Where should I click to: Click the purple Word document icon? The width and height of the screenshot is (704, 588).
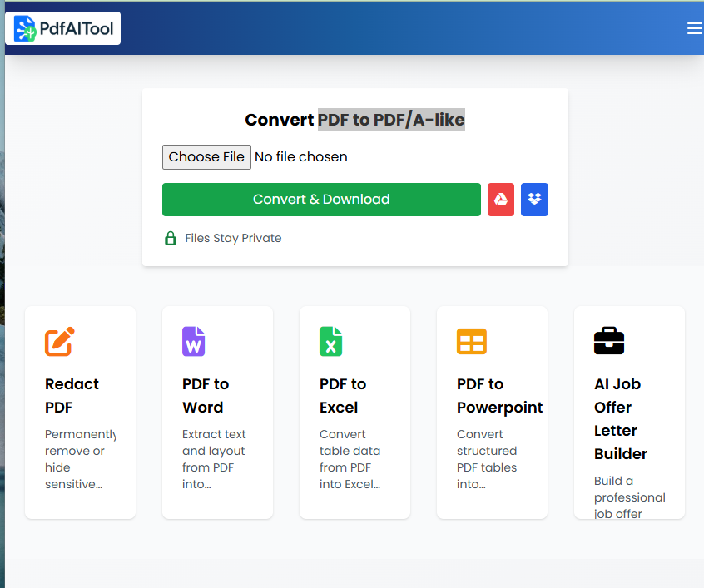pyautogui.click(x=193, y=341)
